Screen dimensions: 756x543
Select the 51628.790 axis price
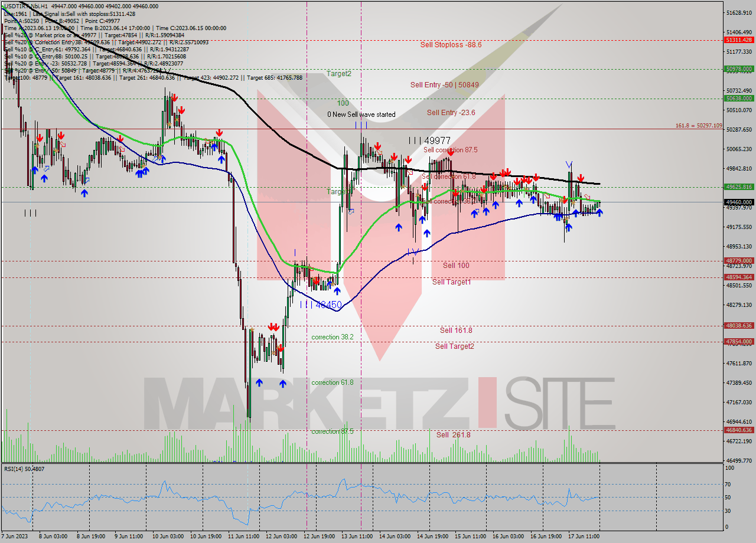(x=739, y=12)
